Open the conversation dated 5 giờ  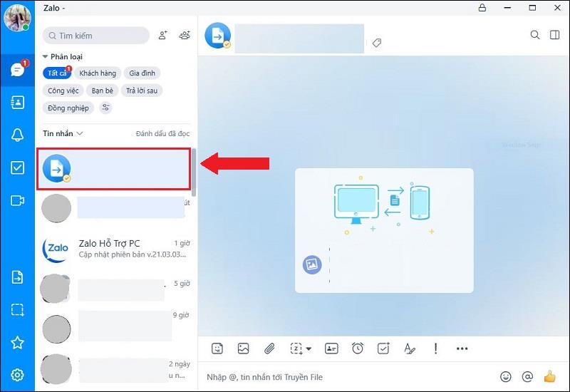click(x=115, y=289)
